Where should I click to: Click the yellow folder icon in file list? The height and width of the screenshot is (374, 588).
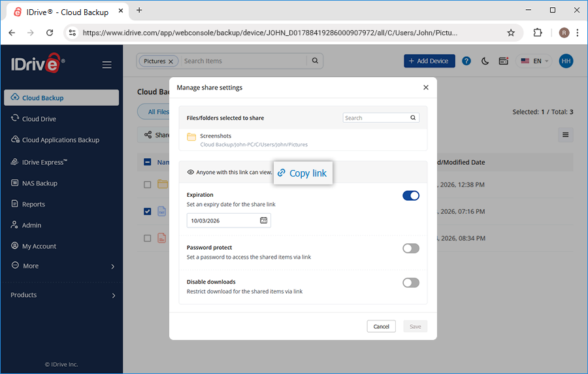pos(163,184)
